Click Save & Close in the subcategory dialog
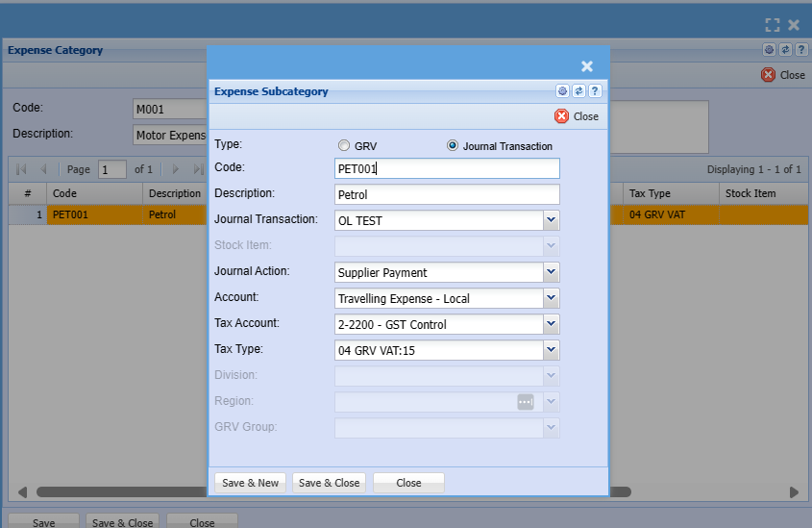 329,483
